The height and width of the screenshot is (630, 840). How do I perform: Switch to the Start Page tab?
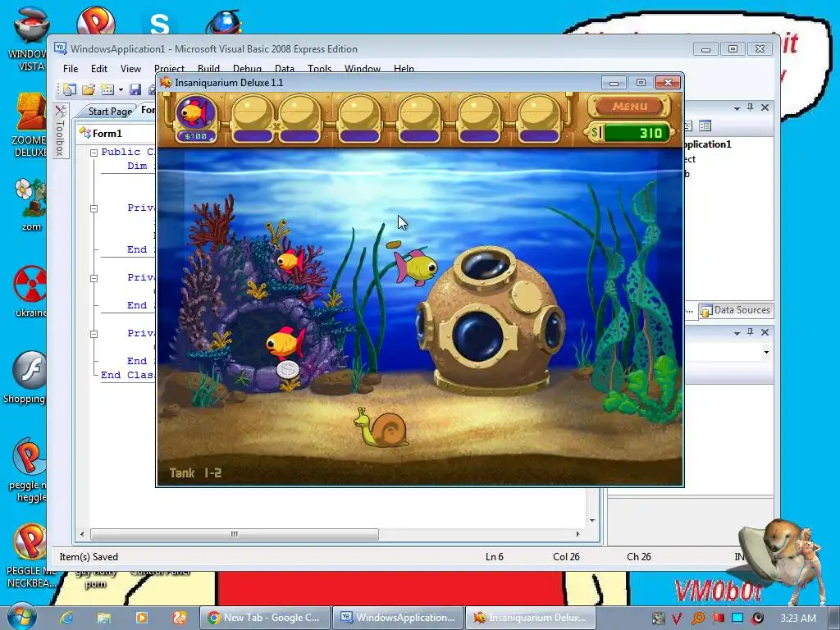click(110, 111)
